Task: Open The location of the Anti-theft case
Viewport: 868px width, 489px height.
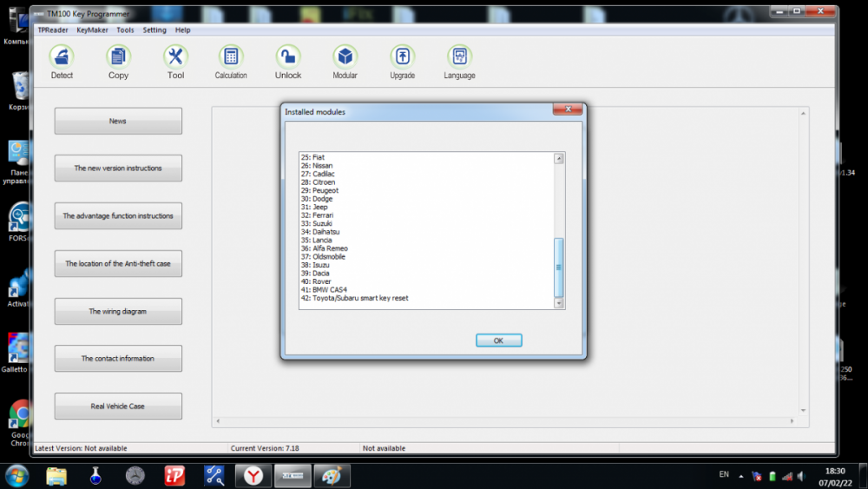Action: [x=118, y=263]
